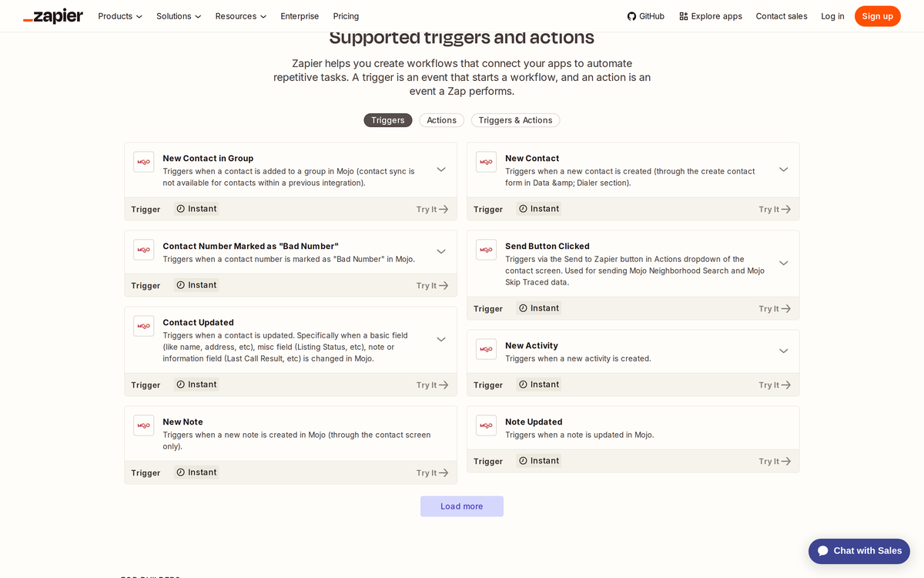The width and height of the screenshot is (924, 578).
Task: Select the Triggers & Actions filter tab
Action: (x=516, y=120)
